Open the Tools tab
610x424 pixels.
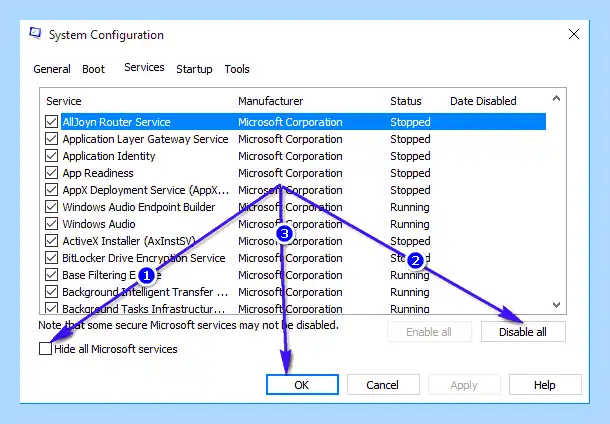point(237,69)
